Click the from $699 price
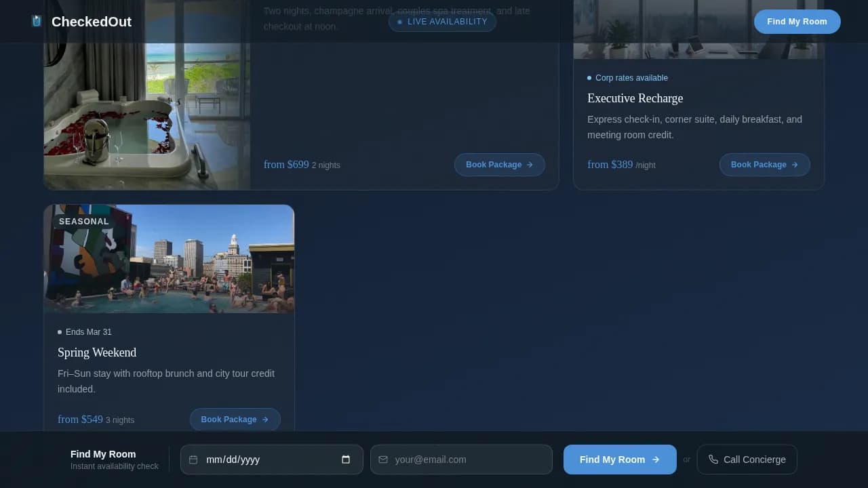Screen dimensions: 868x488 (x=286, y=165)
